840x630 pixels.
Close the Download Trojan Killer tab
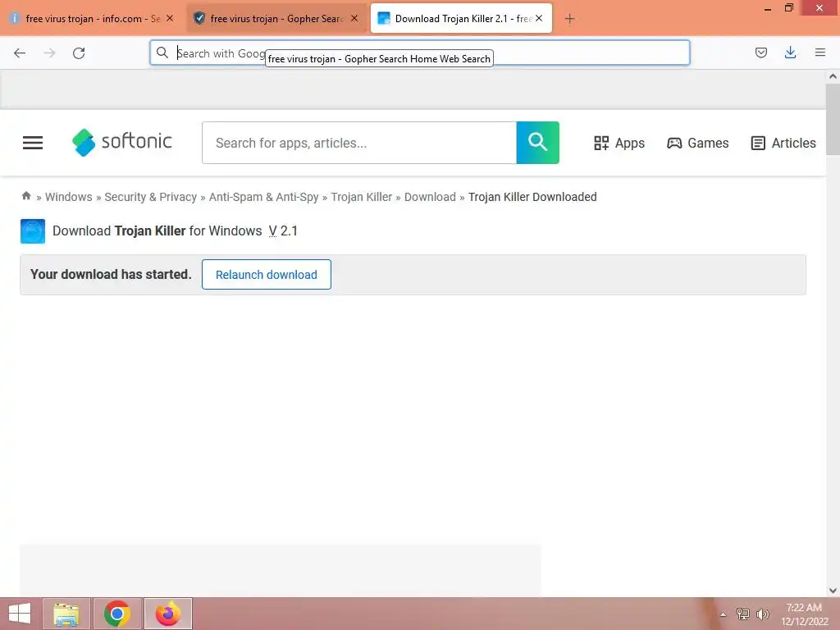539,18
